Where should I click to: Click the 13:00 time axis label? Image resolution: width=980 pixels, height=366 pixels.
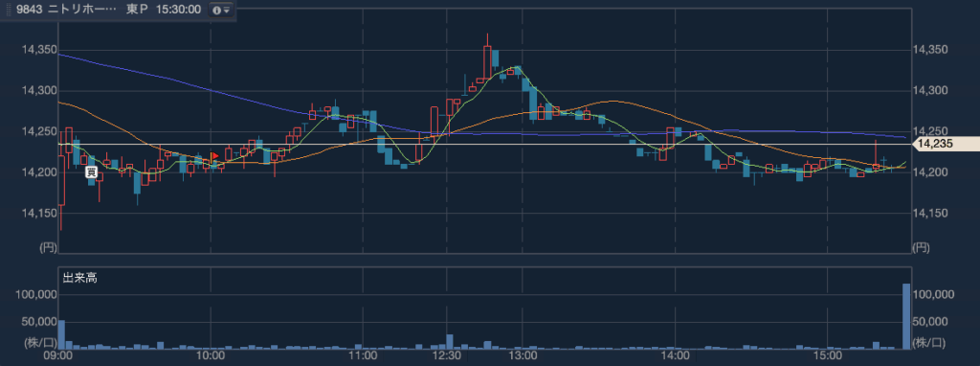coord(523,356)
